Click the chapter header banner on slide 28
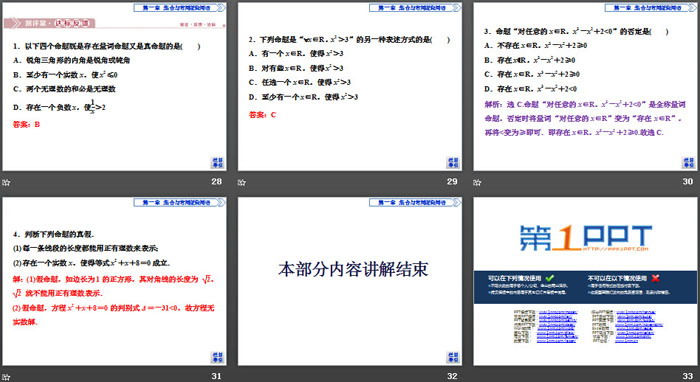 179,8
